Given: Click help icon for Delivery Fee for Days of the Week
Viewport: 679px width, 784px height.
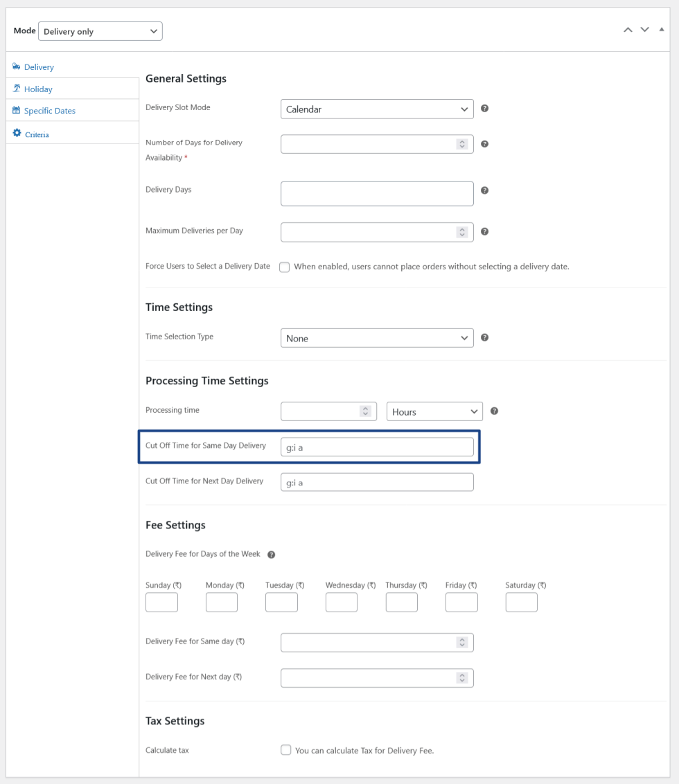Looking at the screenshot, I should click(x=272, y=555).
